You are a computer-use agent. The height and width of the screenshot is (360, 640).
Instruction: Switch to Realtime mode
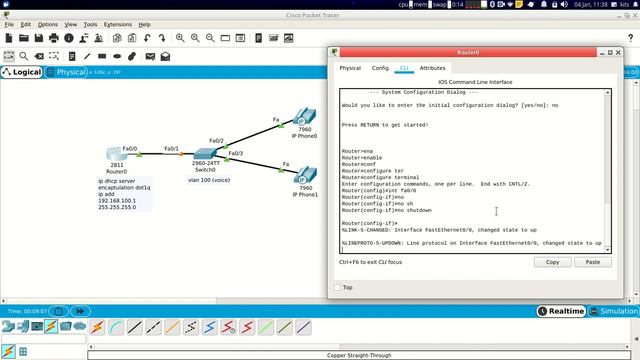(x=561, y=311)
